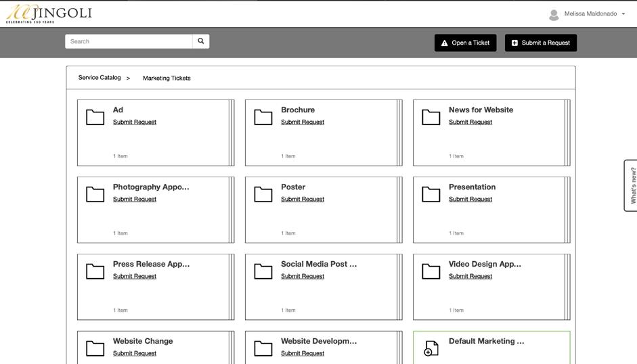This screenshot has width=637, height=364.
Task: Click the Photography Appo... folder icon
Action: (95, 194)
